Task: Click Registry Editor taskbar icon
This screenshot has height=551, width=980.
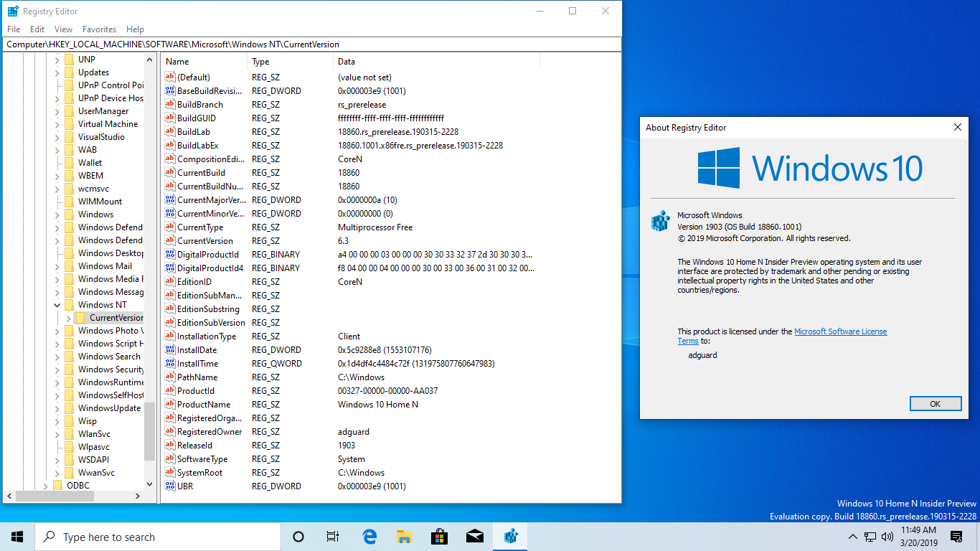Action: [510, 537]
